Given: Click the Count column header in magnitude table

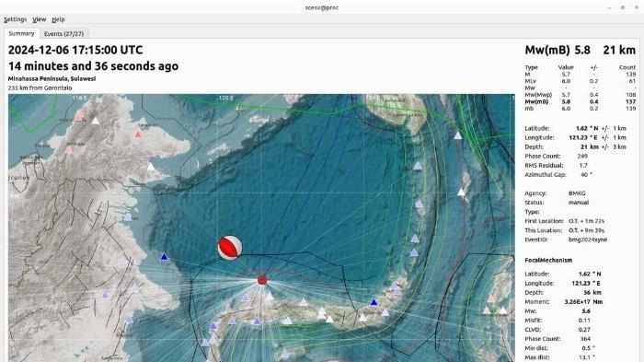Looking at the screenshot, I should point(627,67).
